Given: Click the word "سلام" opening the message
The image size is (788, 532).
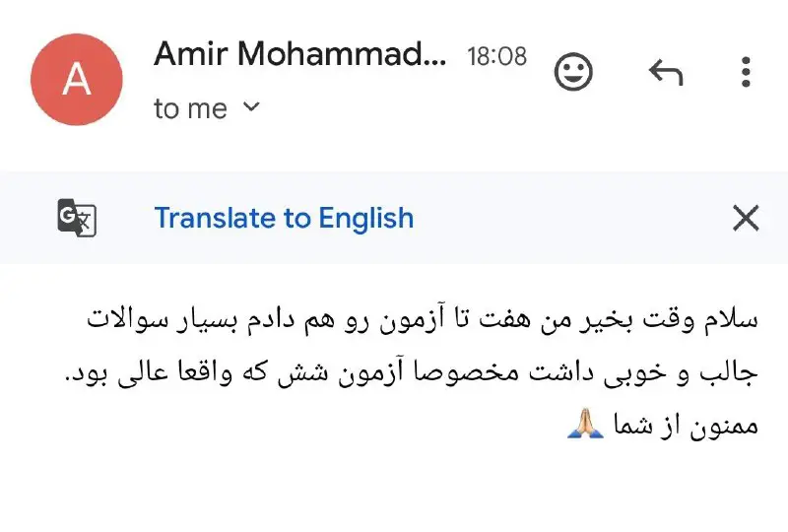Looking at the screenshot, I should pos(734,321).
